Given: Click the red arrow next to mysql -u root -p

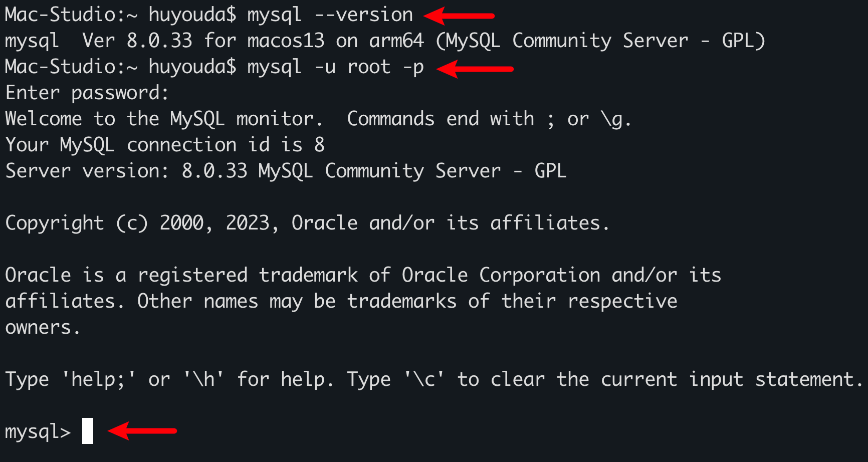Looking at the screenshot, I should [x=475, y=69].
